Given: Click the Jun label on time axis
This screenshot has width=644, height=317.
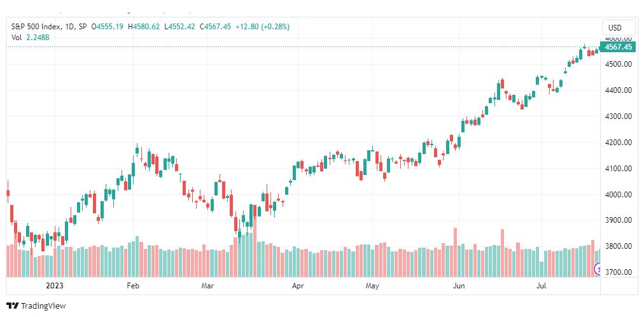Looking at the screenshot, I should click(x=458, y=285).
